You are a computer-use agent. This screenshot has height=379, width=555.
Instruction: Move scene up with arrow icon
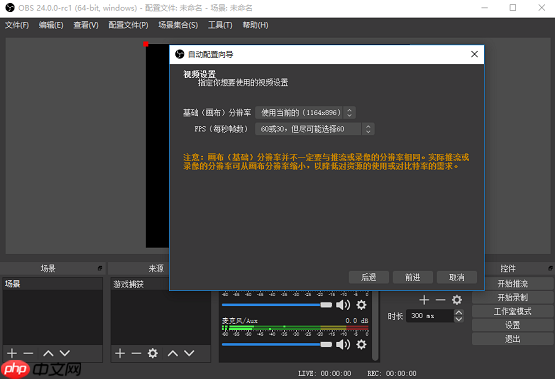(x=48, y=353)
